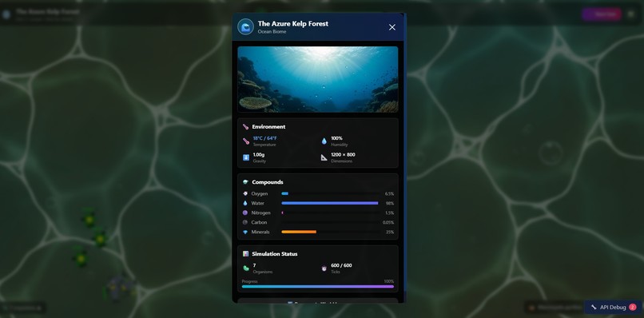Select the 18°C / 64°F temperature value
This screenshot has width=644, height=318.
point(264,138)
